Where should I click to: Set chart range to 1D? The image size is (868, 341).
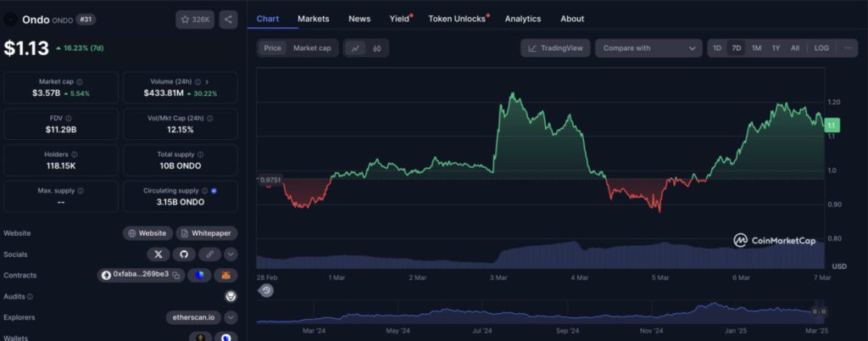(717, 48)
